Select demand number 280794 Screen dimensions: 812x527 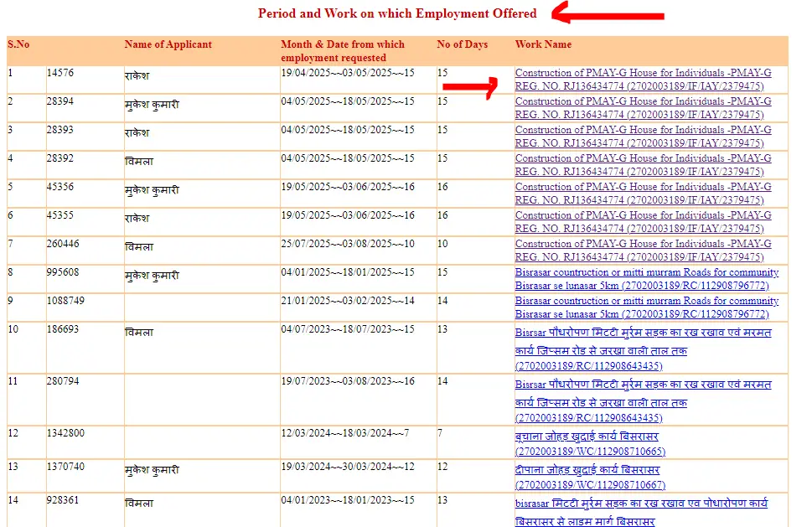coord(63,381)
